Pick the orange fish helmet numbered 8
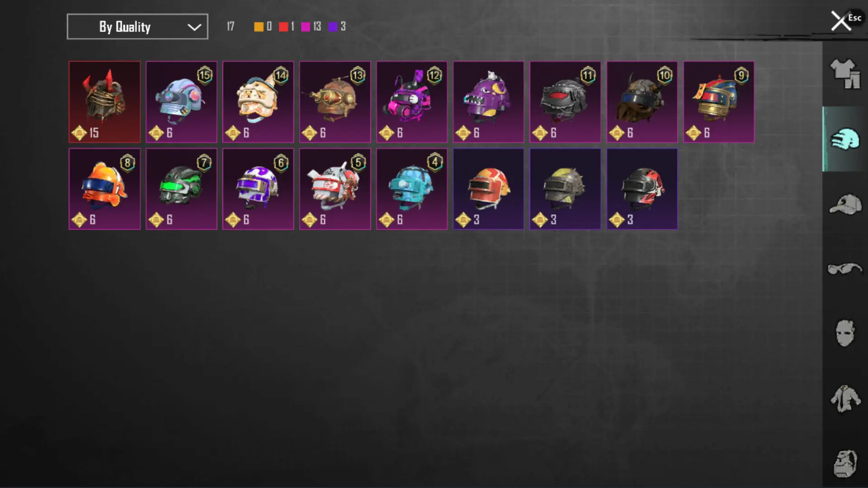Image resolution: width=868 pixels, height=488 pixels. pyautogui.click(x=104, y=189)
